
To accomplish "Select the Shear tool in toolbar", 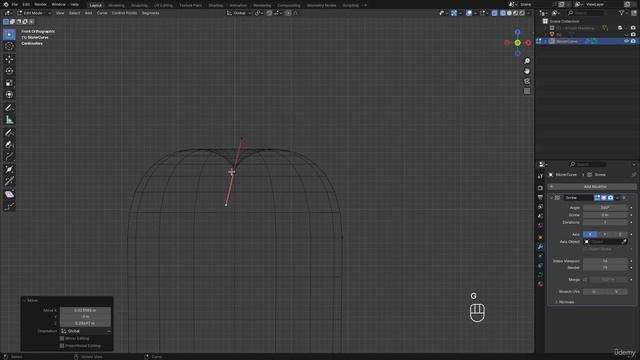I will tap(9, 194).
